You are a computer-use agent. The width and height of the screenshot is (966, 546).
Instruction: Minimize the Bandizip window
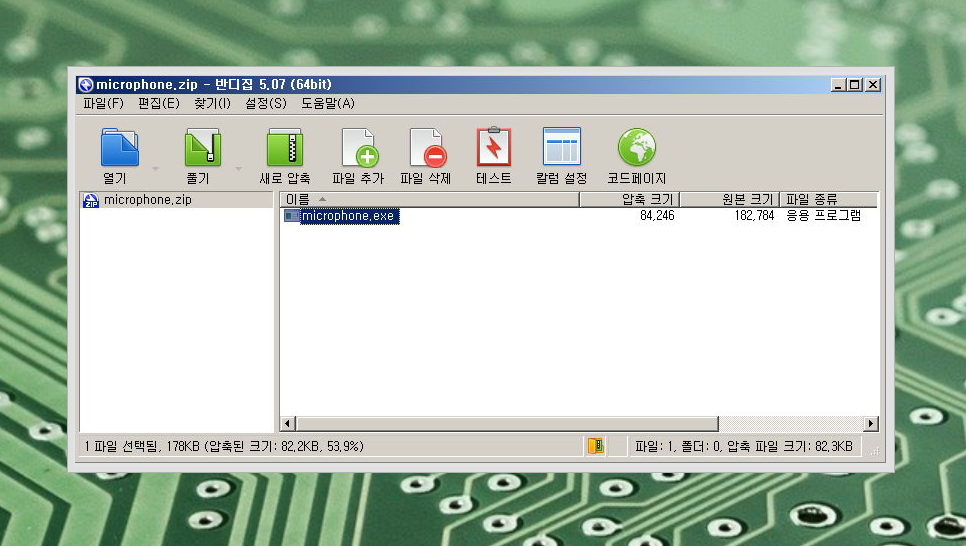tap(837, 85)
